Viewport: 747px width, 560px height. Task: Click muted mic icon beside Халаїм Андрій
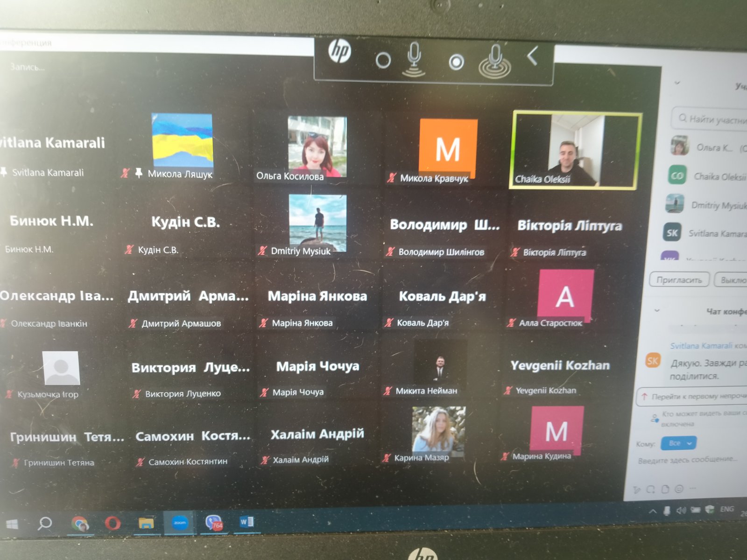coord(265,460)
